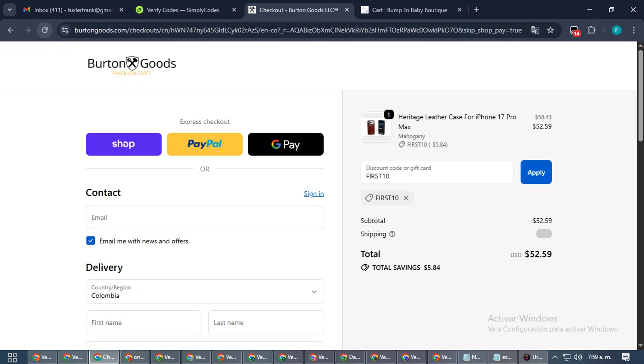This screenshot has height=364, width=644.
Task: Remove the FIRST10 discount tag
Action: click(x=406, y=198)
